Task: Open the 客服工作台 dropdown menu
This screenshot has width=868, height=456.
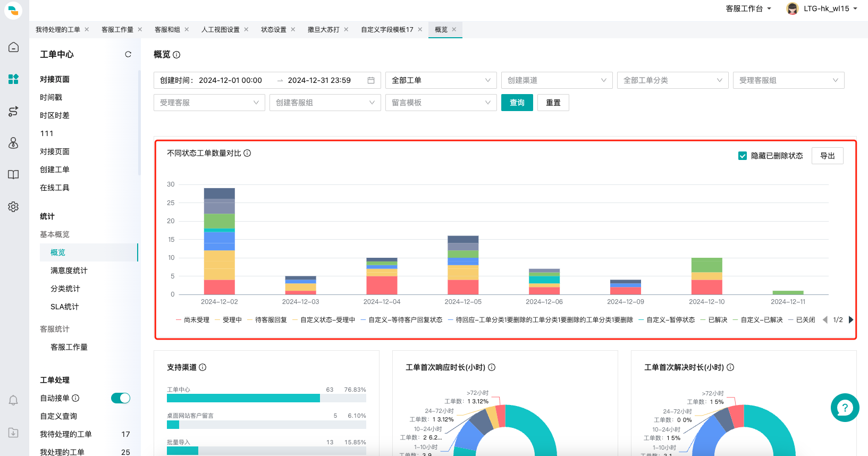Action: pyautogui.click(x=748, y=9)
